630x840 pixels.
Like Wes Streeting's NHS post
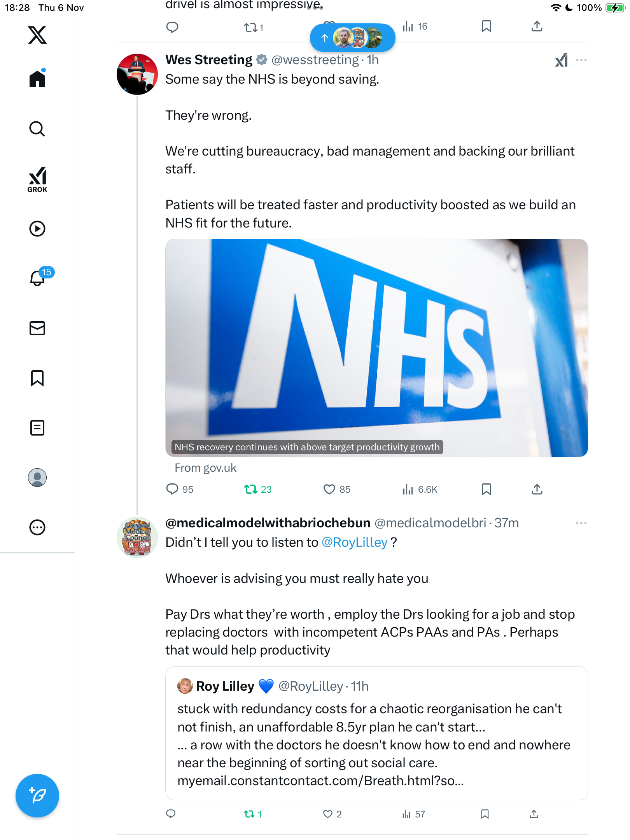[329, 489]
